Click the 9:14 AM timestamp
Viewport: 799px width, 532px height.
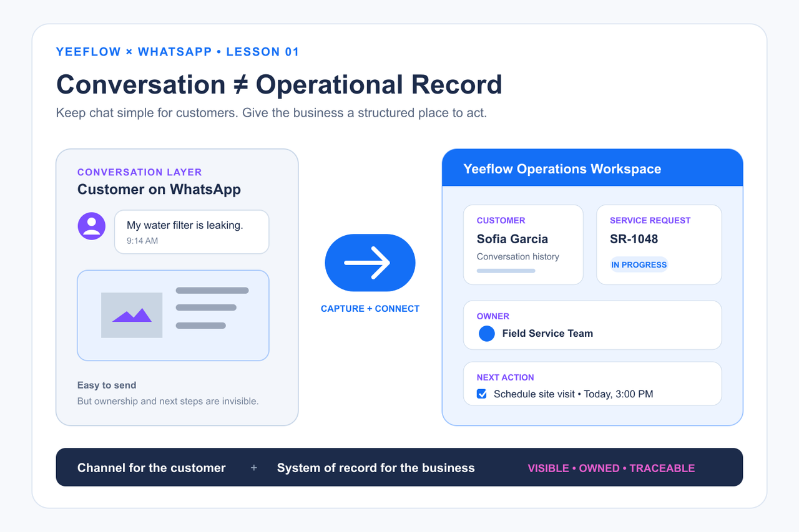pyautogui.click(x=142, y=240)
